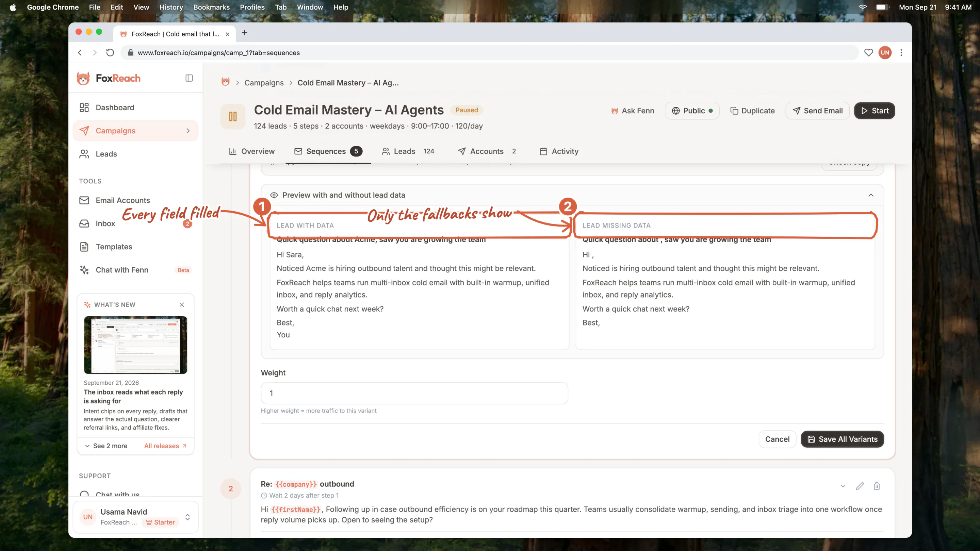Close the What's New card

(x=182, y=305)
